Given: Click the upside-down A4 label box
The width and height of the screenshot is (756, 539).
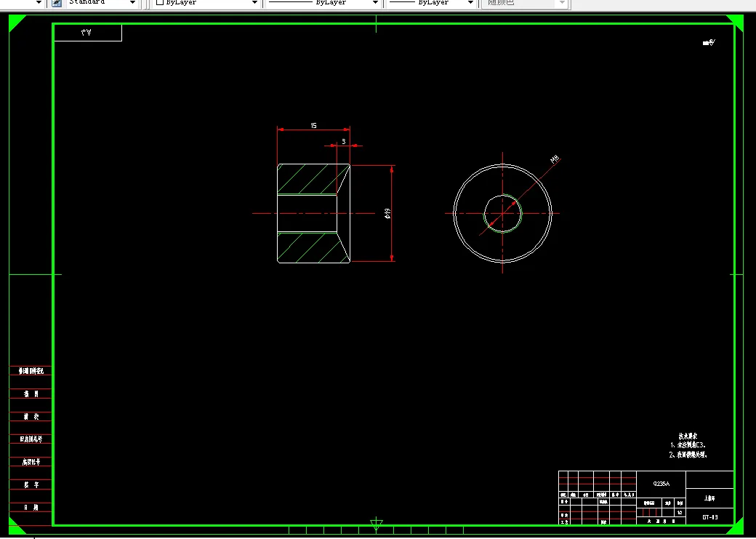Looking at the screenshot, I should (x=88, y=33).
